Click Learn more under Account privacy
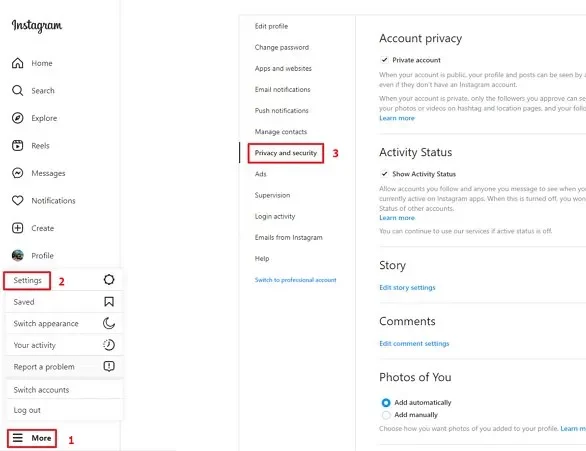Screen dimensions: 586x451 pos(397,118)
